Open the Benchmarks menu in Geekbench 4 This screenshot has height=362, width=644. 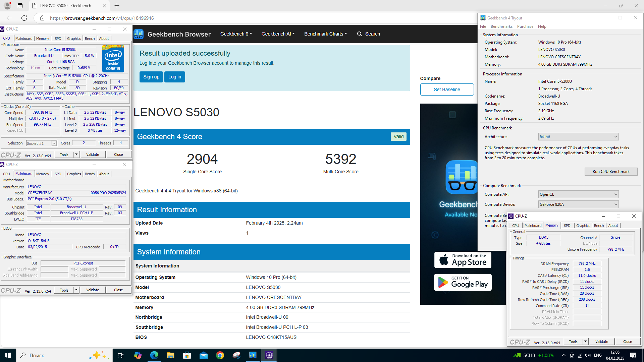[501, 26]
